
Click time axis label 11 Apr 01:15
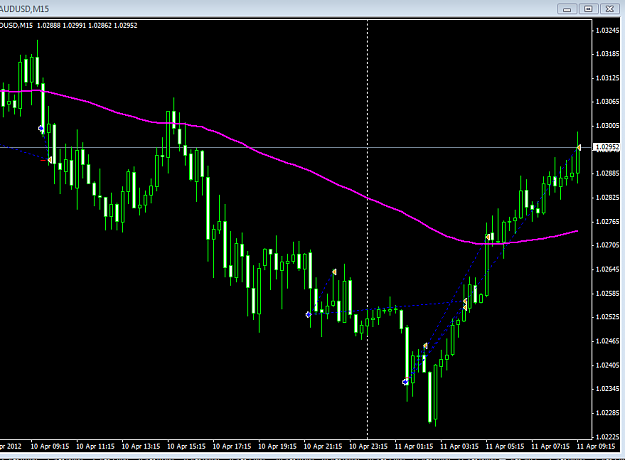414,446
